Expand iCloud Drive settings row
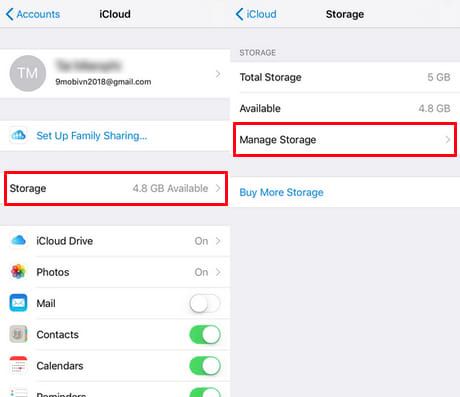The width and height of the screenshot is (460, 397). click(115, 241)
